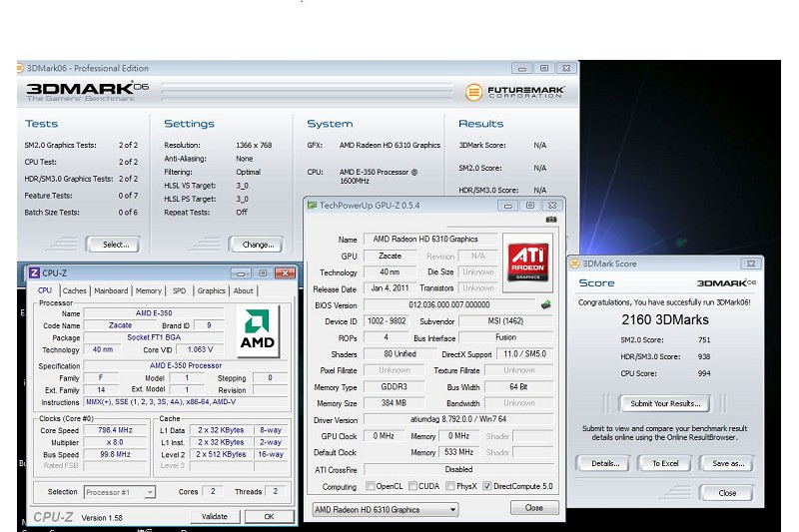Open the Memory tab in CPU-Z
The image size is (799, 532).
coord(148,290)
